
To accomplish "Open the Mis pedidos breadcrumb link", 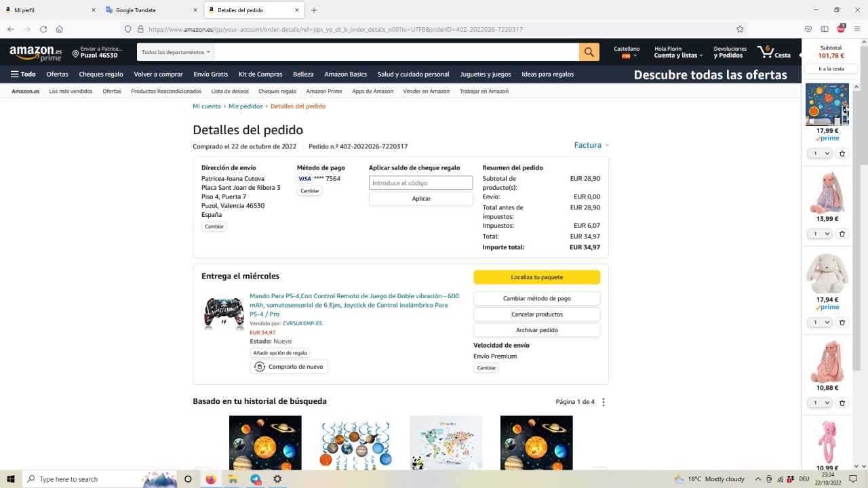I will (x=245, y=106).
